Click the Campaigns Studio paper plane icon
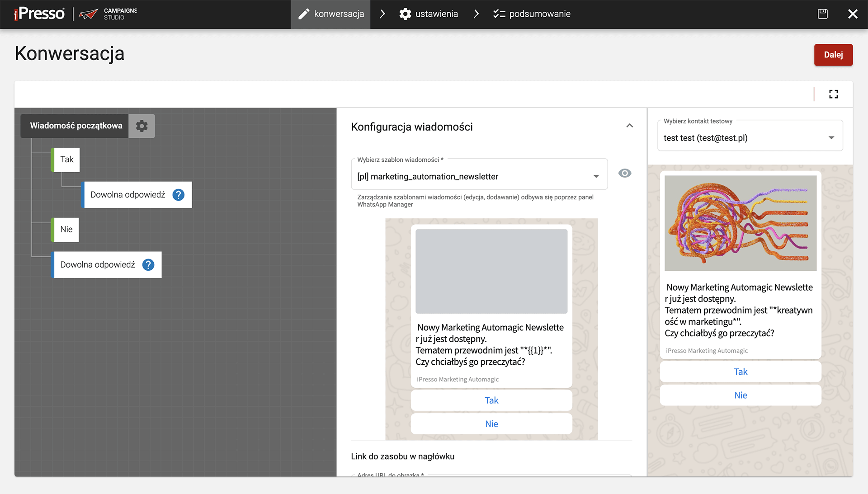The width and height of the screenshot is (868, 494). tap(88, 14)
